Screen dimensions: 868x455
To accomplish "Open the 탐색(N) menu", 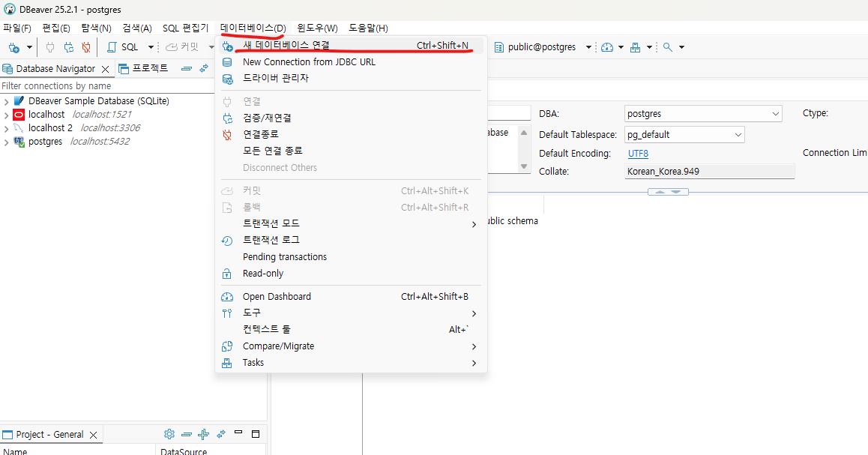I will click(x=97, y=28).
